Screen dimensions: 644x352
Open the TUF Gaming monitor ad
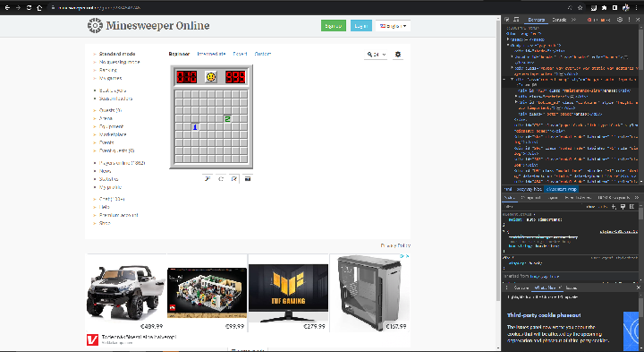point(288,292)
